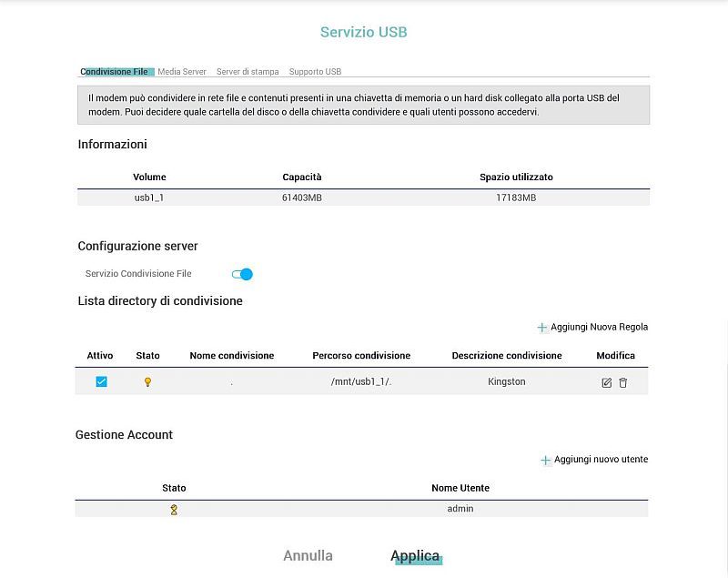728x578 pixels.
Task: Click the Applica button
Action: pos(415,556)
